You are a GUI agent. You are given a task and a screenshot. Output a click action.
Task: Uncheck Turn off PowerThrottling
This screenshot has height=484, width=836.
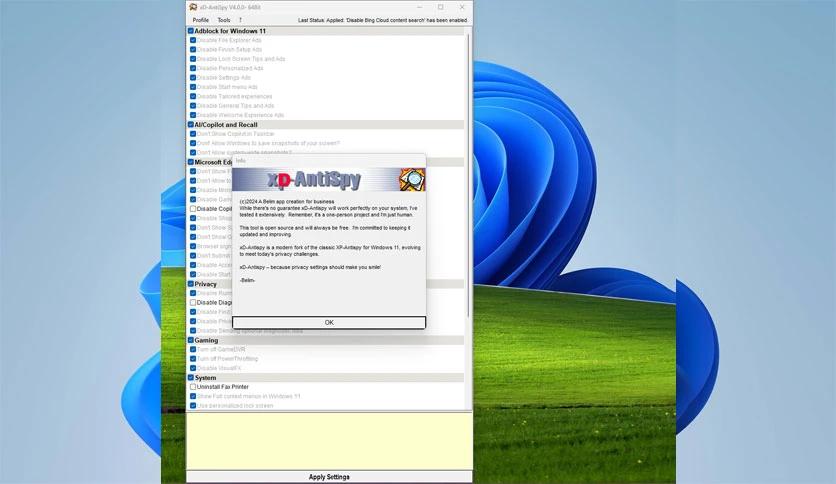(x=193, y=359)
